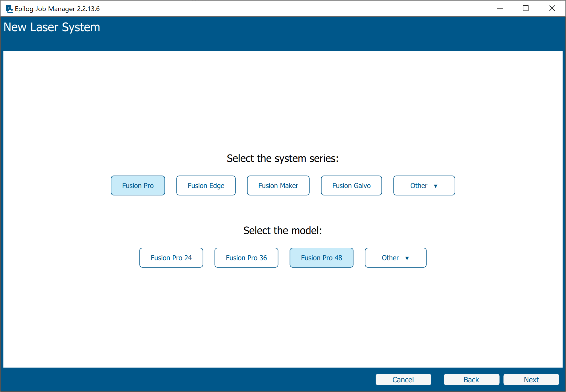Pick the Fusion Pro 48 model
Screen dimensions: 566x392
coord(321,258)
